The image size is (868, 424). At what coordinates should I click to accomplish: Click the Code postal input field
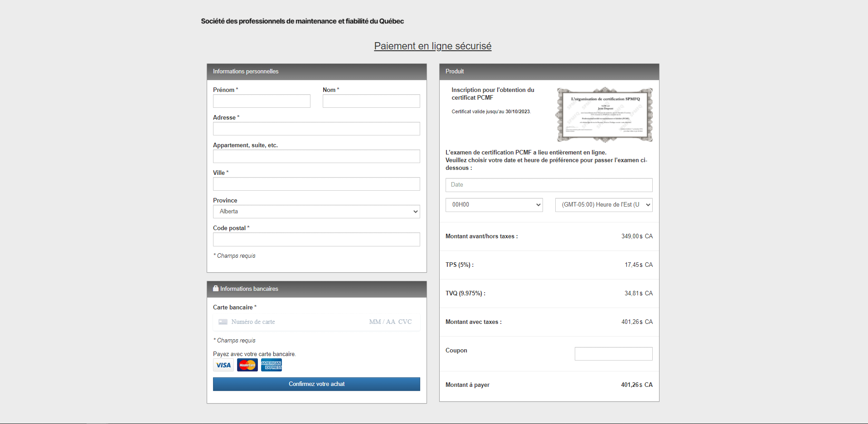[x=316, y=240]
